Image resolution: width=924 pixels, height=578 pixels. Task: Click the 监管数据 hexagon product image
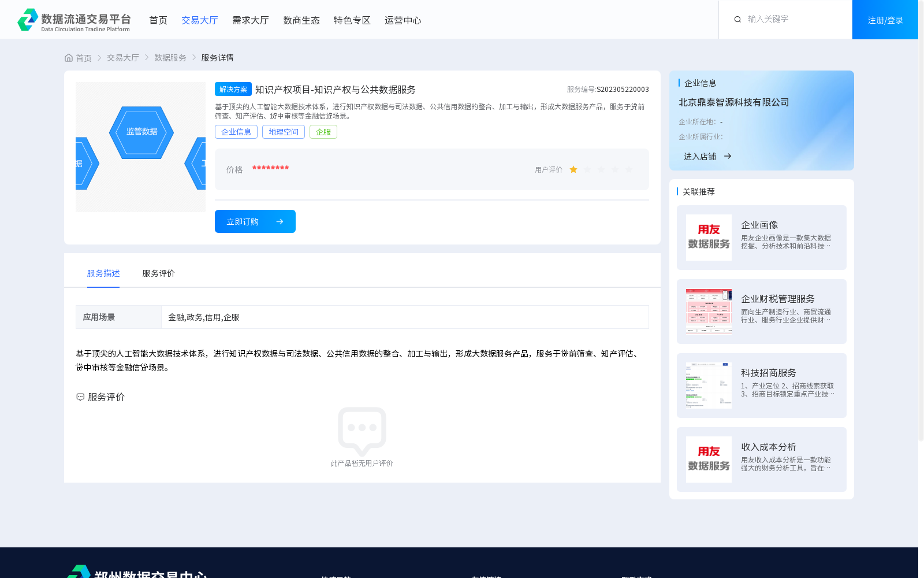(x=141, y=147)
